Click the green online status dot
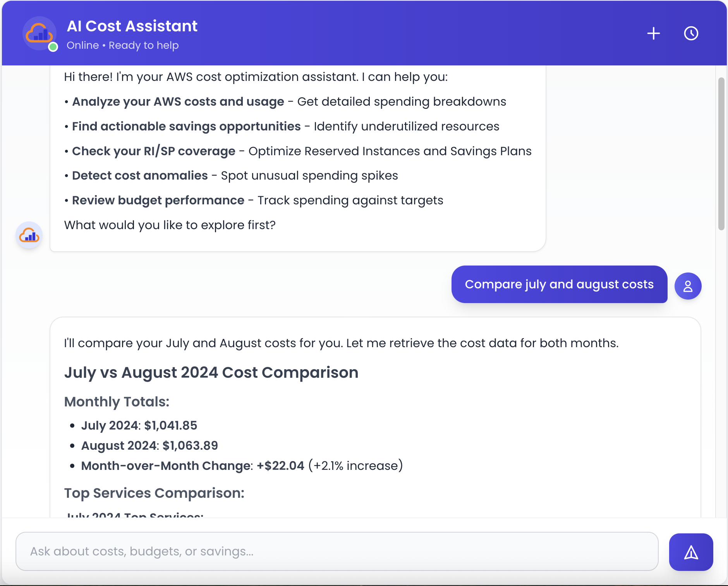Viewport: 728px width, 586px height. [53, 47]
